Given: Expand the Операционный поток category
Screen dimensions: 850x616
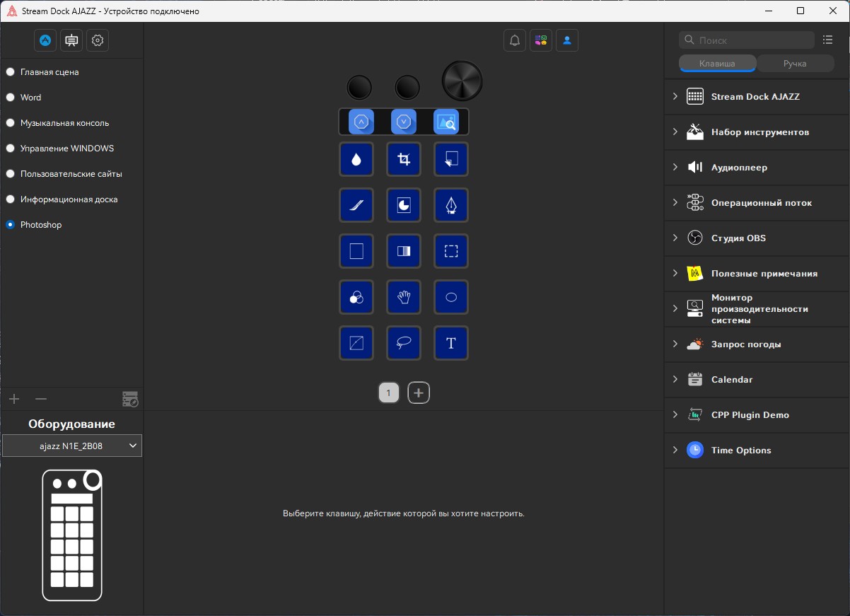Looking at the screenshot, I should [x=757, y=203].
